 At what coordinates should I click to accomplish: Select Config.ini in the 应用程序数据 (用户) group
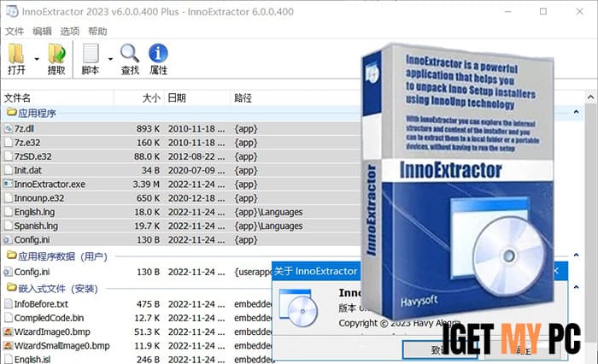click(138, 272)
